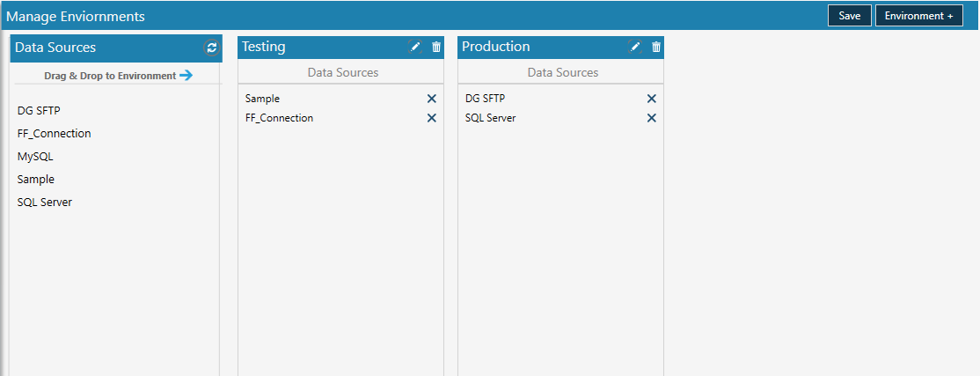Viewport: 980px width, 376px height.
Task: Click the Testing panel title
Action: (264, 47)
